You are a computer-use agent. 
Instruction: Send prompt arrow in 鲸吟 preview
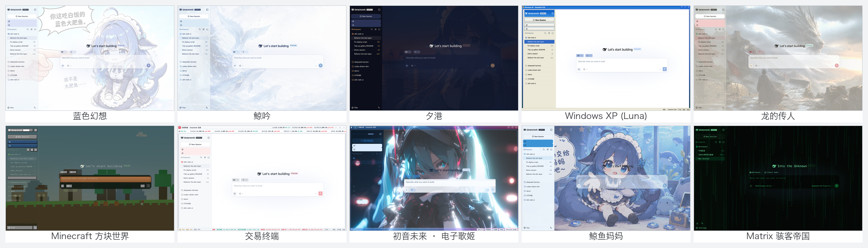(320, 65)
